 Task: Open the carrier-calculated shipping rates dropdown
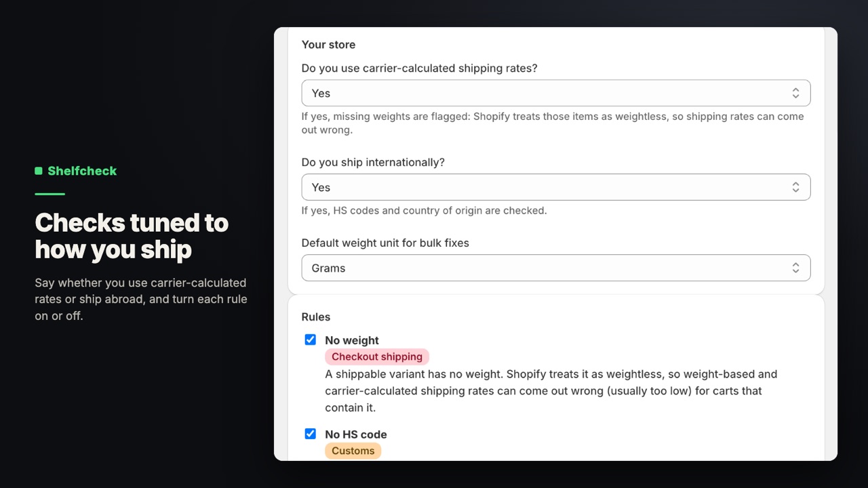pos(556,93)
